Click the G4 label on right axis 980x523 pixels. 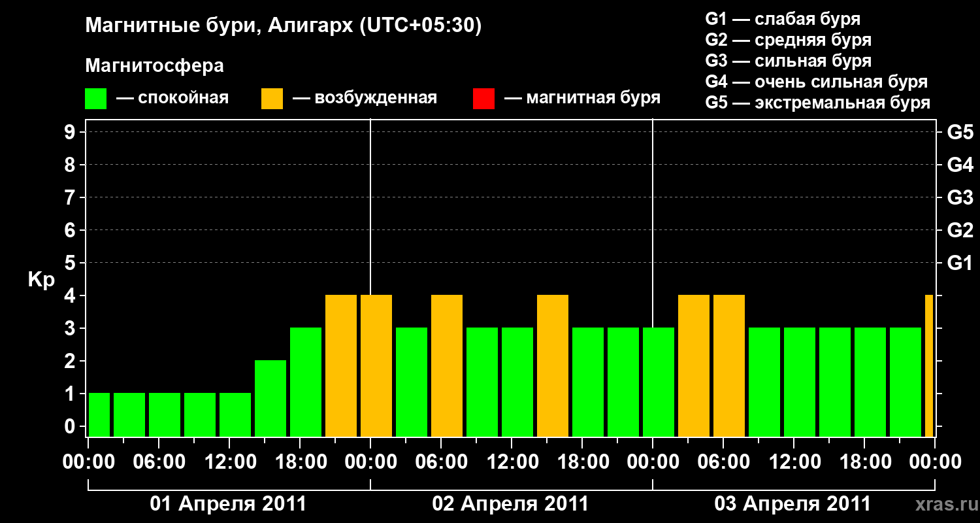[x=960, y=165]
